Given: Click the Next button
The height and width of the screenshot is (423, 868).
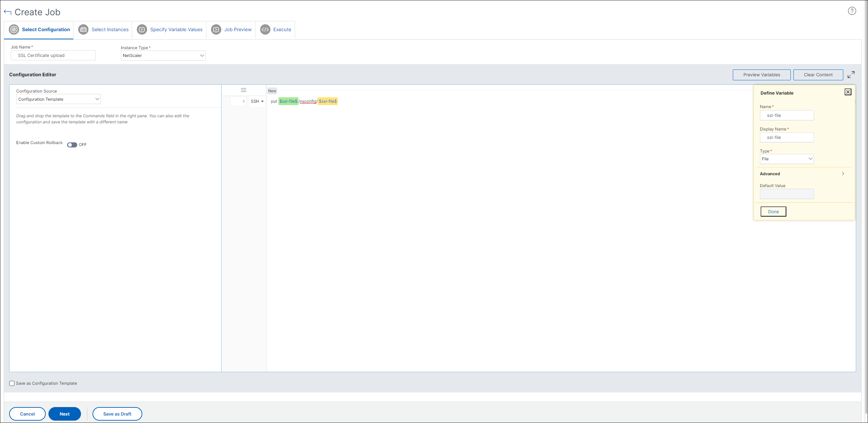Looking at the screenshot, I should [65, 414].
